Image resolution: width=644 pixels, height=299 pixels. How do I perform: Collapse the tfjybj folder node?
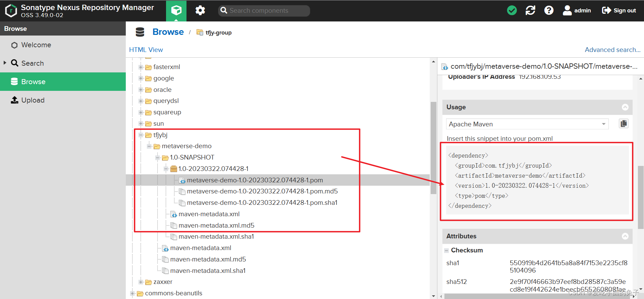tap(141, 135)
